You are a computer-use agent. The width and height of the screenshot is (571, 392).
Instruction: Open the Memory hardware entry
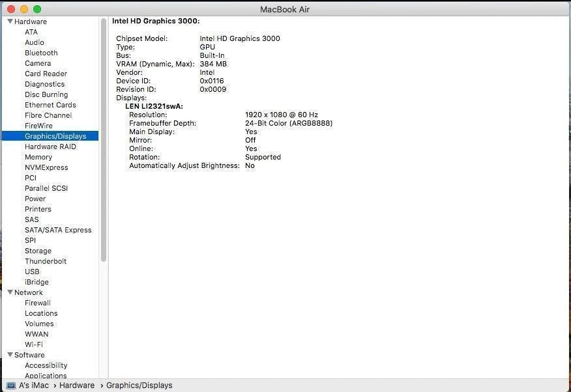click(38, 157)
